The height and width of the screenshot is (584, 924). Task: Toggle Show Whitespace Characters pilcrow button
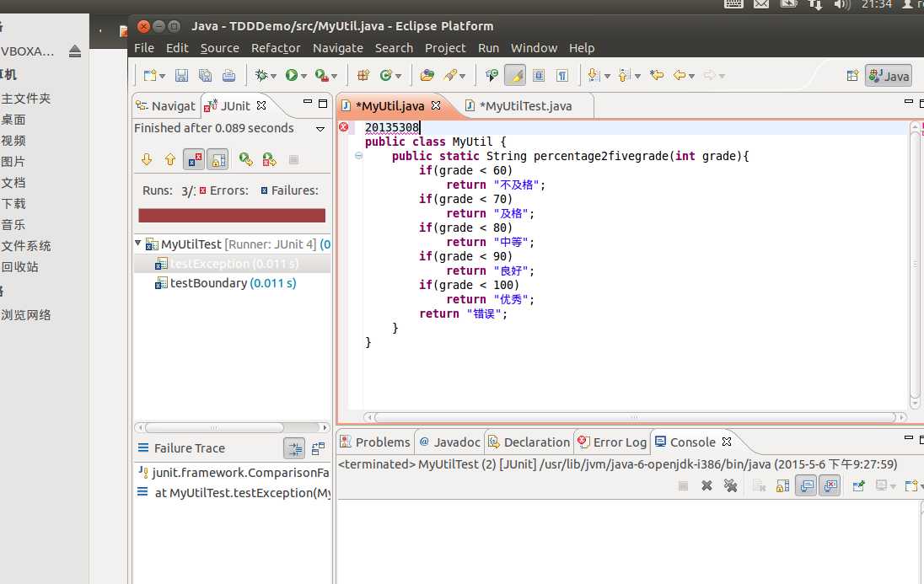(x=562, y=76)
